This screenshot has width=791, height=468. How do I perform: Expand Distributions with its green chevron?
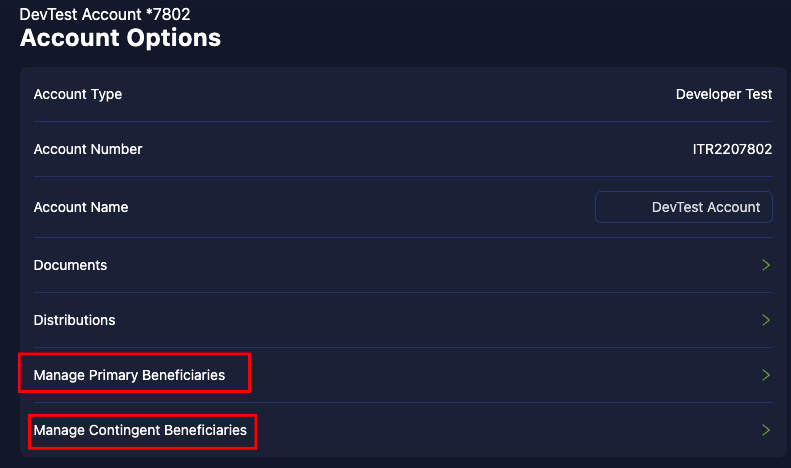(766, 320)
